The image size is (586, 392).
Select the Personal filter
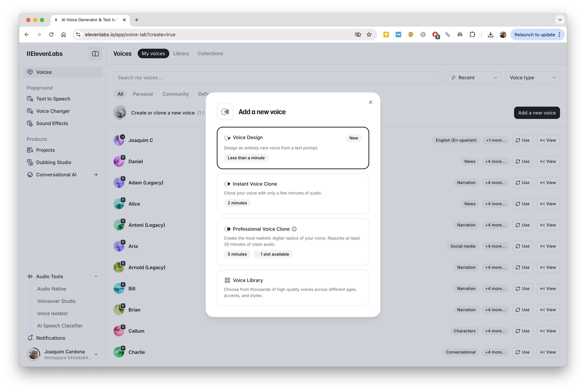tap(143, 94)
